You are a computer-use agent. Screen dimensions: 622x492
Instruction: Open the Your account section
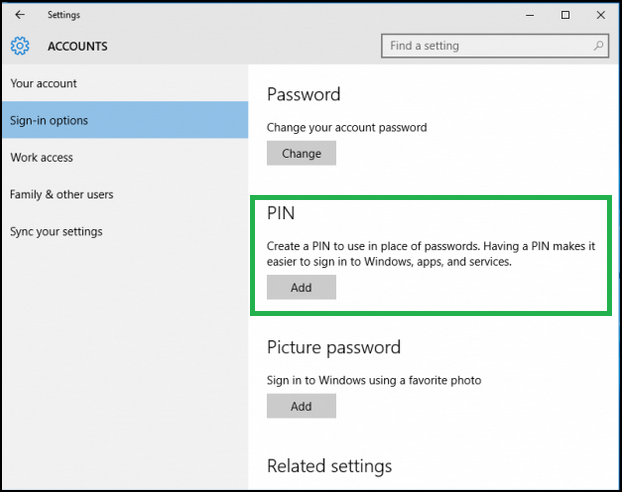pos(44,84)
